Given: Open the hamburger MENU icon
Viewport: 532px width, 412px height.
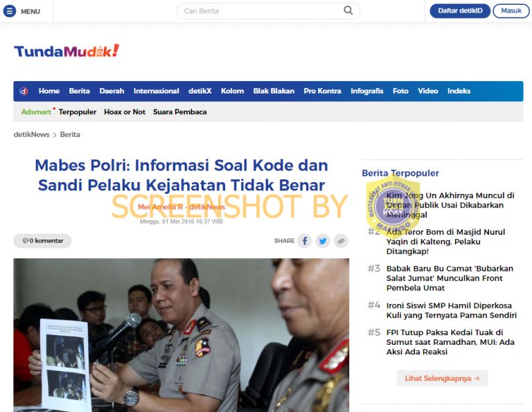Looking at the screenshot, I should click(x=10, y=11).
